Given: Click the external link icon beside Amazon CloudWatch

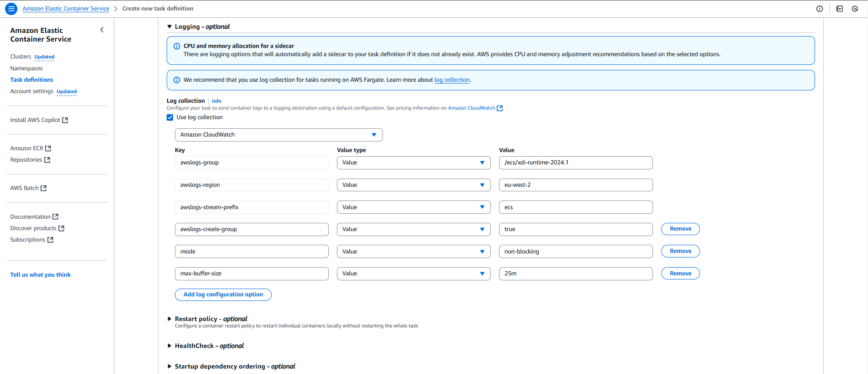Looking at the screenshot, I should (500, 108).
